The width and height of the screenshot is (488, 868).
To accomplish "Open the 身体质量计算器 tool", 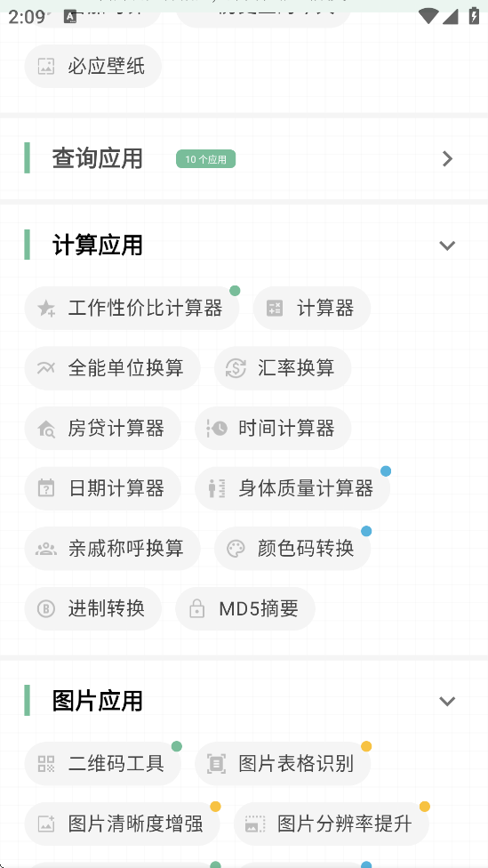I will 292,488.
